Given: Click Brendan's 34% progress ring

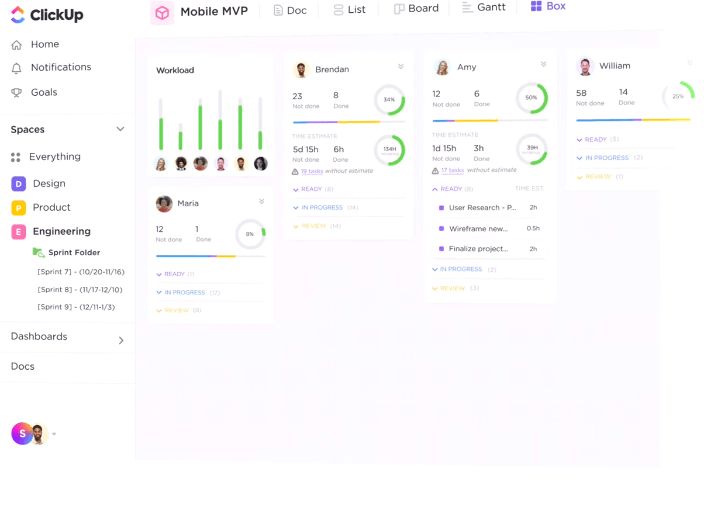Looking at the screenshot, I should click(389, 100).
